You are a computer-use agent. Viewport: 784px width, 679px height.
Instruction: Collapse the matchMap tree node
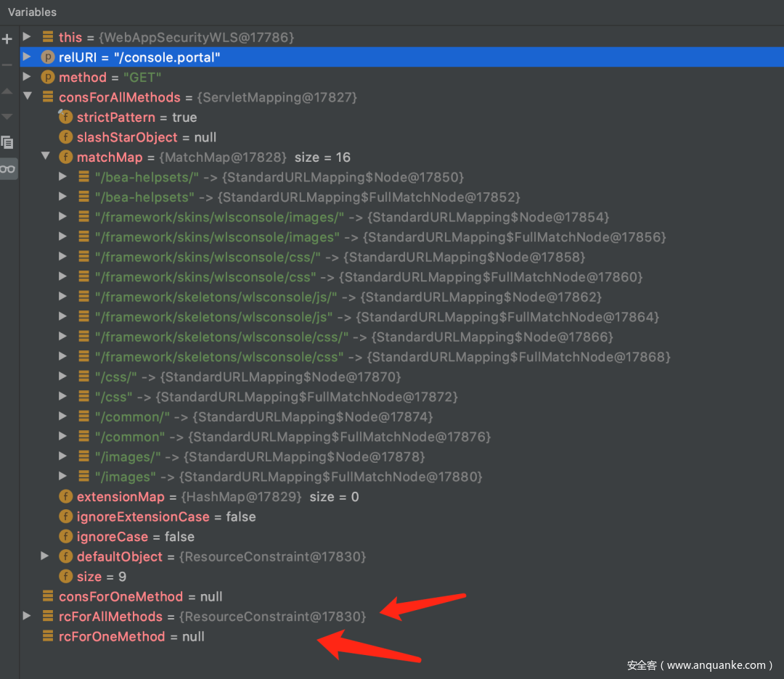[x=45, y=157]
